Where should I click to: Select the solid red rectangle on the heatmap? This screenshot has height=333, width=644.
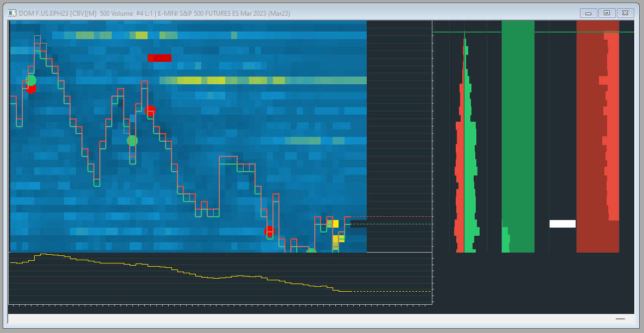tap(160, 58)
